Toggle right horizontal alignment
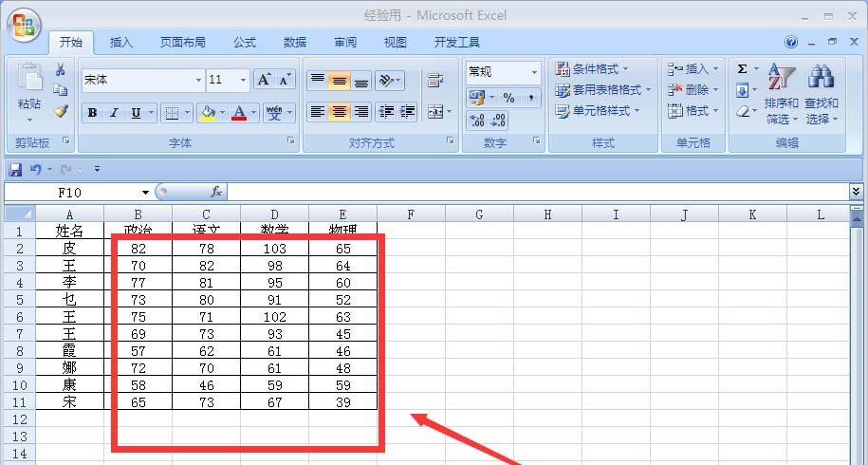The height and width of the screenshot is (465, 868). coord(360,112)
